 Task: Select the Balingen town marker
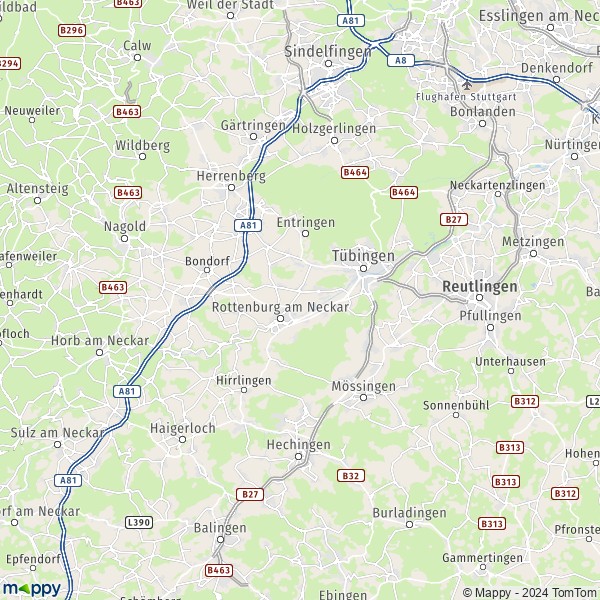coord(220,540)
